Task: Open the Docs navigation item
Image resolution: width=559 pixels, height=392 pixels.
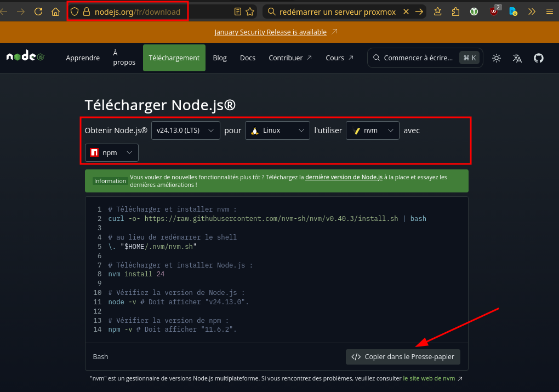Action: (x=248, y=58)
